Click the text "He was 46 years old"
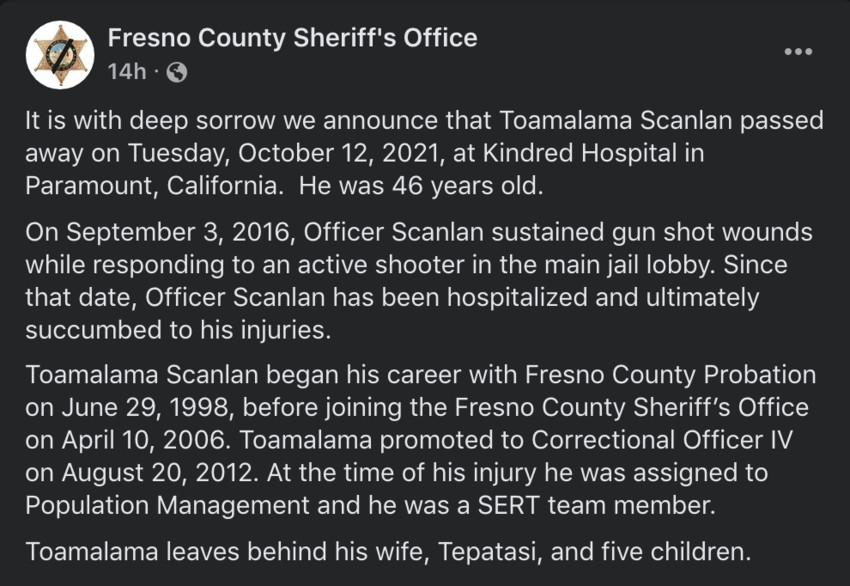 pyautogui.click(x=421, y=186)
